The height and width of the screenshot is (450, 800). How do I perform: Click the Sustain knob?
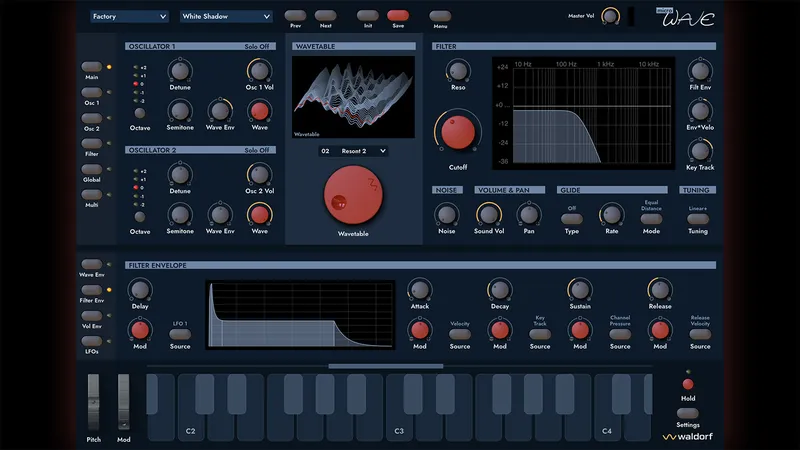coord(580,290)
